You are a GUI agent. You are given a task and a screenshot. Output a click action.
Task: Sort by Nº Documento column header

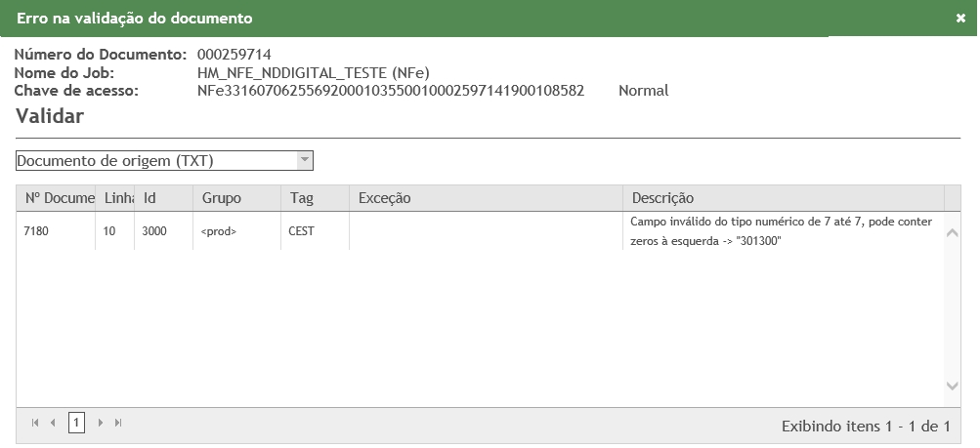click(59, 198)
